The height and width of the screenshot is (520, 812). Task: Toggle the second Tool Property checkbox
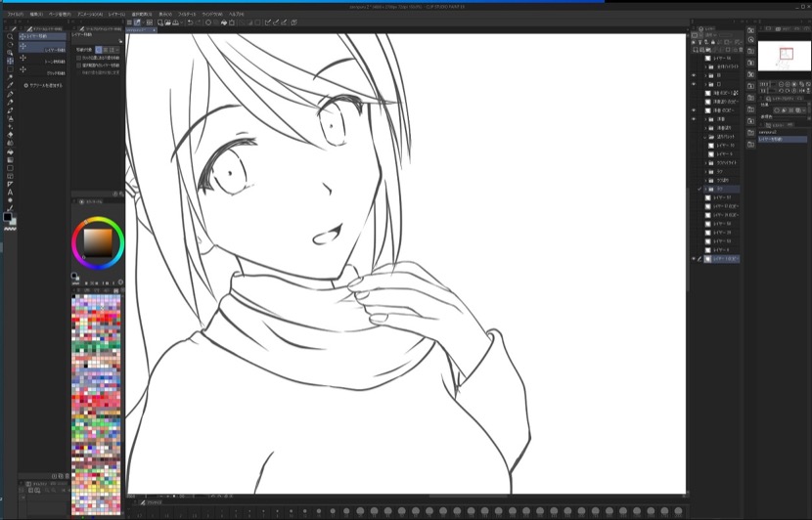pos(78,65)
